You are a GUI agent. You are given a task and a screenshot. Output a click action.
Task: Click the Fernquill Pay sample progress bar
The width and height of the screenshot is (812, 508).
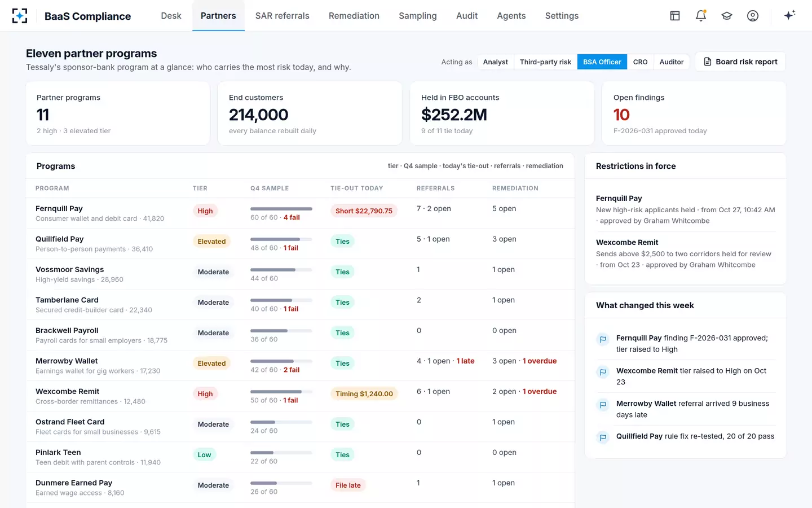[x=281, y=209]
